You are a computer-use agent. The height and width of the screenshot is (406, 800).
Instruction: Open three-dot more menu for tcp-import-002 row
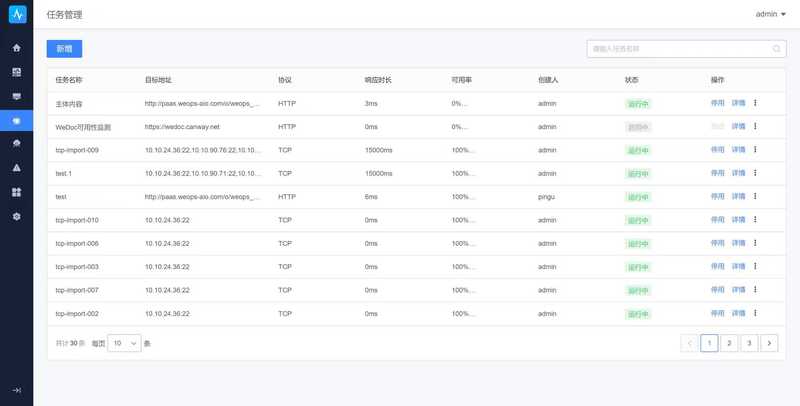pyautogui.click(x=755, y=313)
